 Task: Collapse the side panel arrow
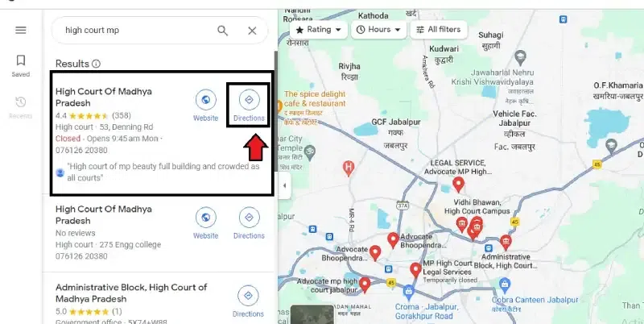tap(284, 185)
